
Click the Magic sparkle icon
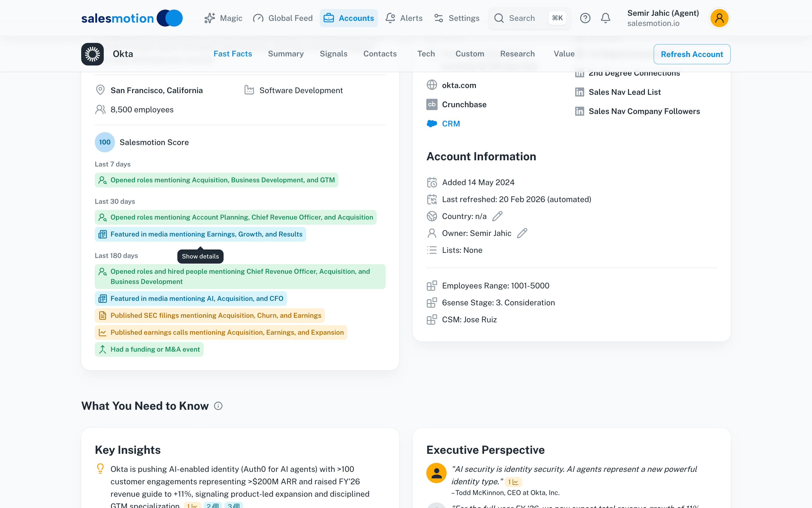pyautogui.click(x=210, y=18)
